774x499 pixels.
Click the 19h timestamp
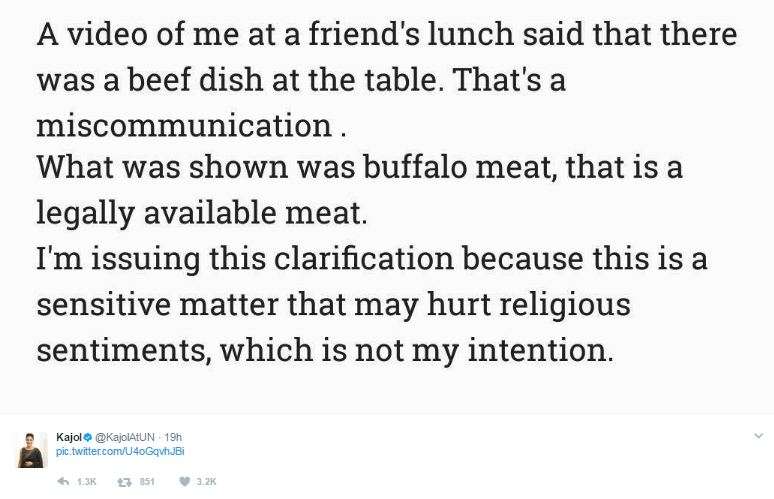pos(173,437)
